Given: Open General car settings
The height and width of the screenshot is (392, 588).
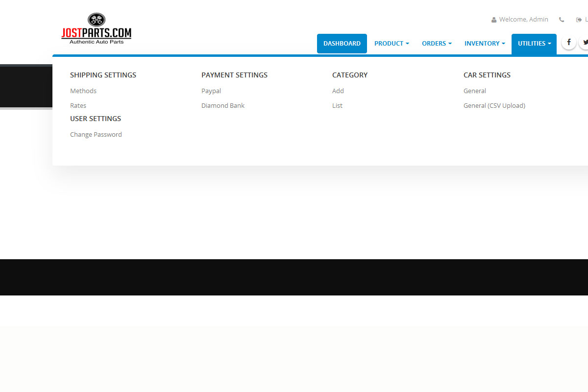Looking at the screenshot, I should (475, 91).
